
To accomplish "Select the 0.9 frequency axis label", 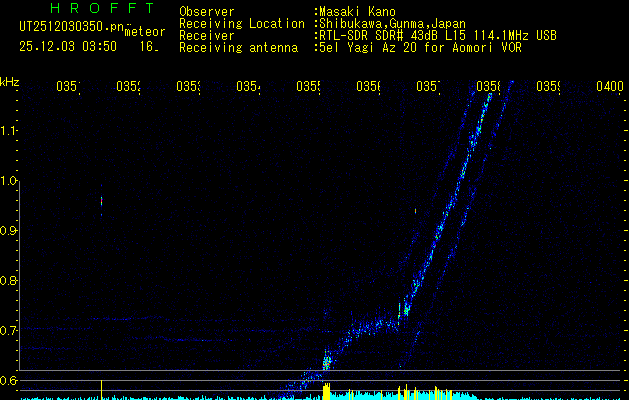I will point(10,231).
